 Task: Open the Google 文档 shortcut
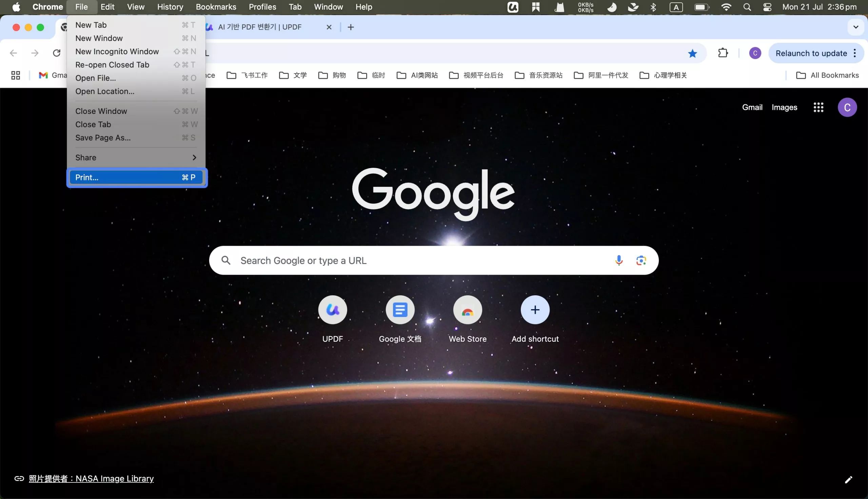point(400,310)
